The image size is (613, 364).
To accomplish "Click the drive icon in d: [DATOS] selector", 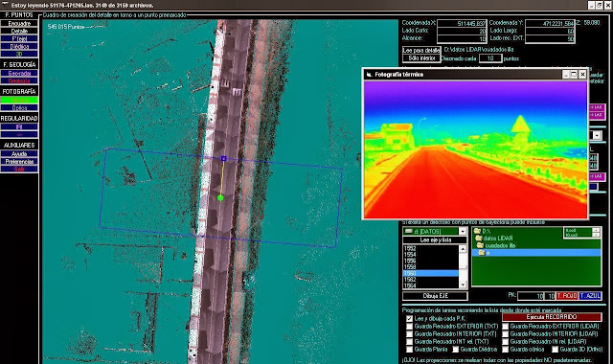I will [409, 232].
